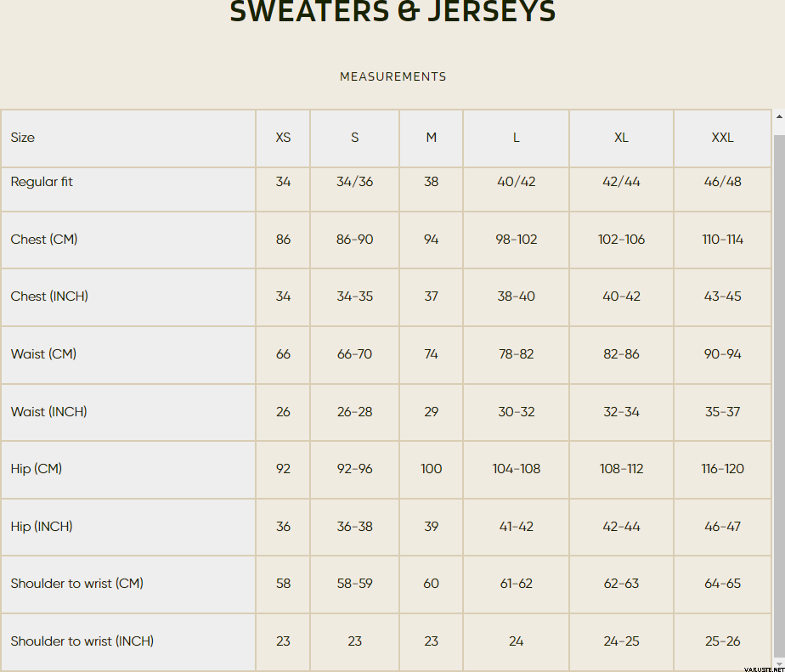This screenshot has height=672, width=785.
Task: Click the Shoulder to wrist (CM) label
Action: 77,584
